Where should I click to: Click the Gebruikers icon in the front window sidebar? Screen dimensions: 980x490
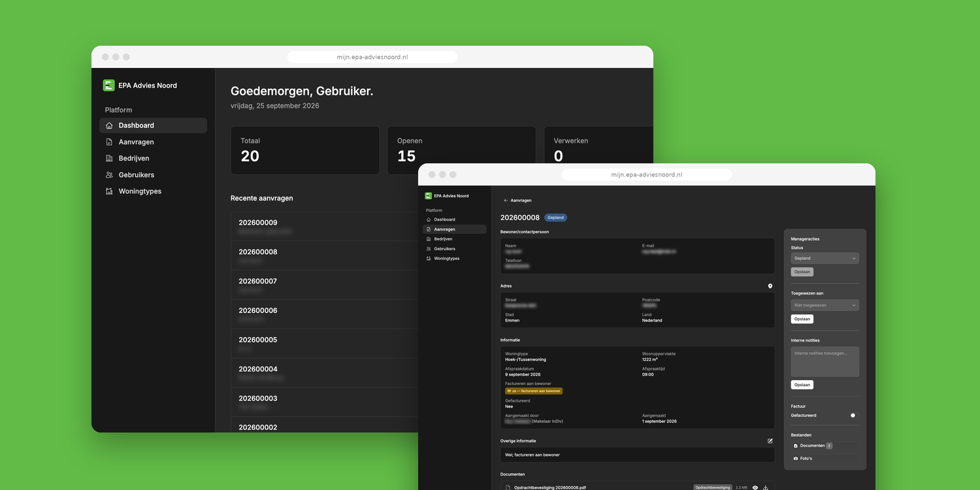(429, 249)
